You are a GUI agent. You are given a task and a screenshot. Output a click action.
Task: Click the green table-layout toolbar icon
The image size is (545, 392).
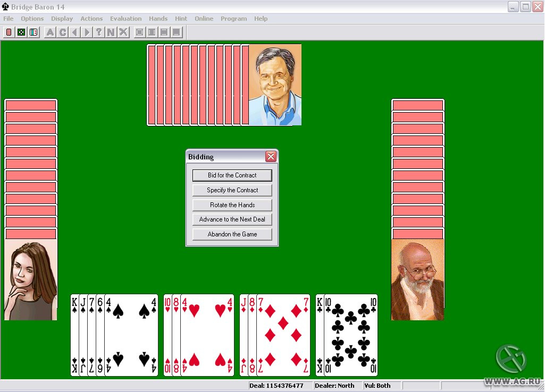21,32
